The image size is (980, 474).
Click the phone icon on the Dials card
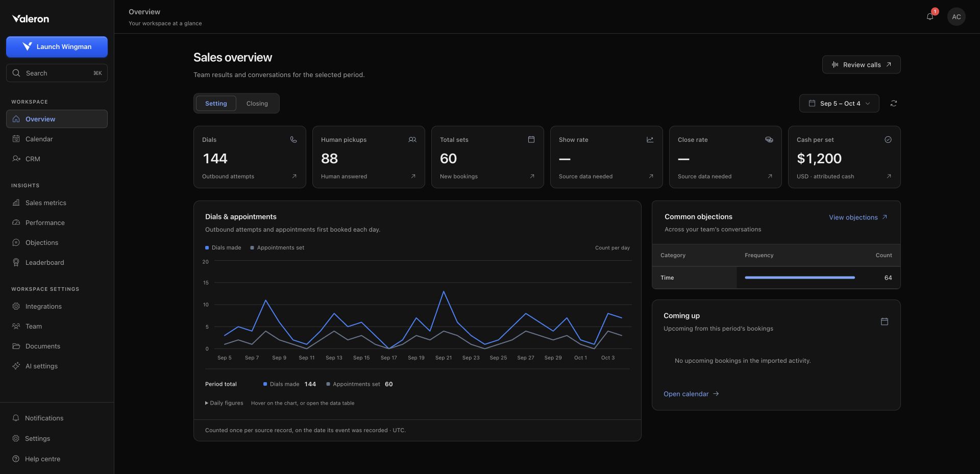pos(293,140)
